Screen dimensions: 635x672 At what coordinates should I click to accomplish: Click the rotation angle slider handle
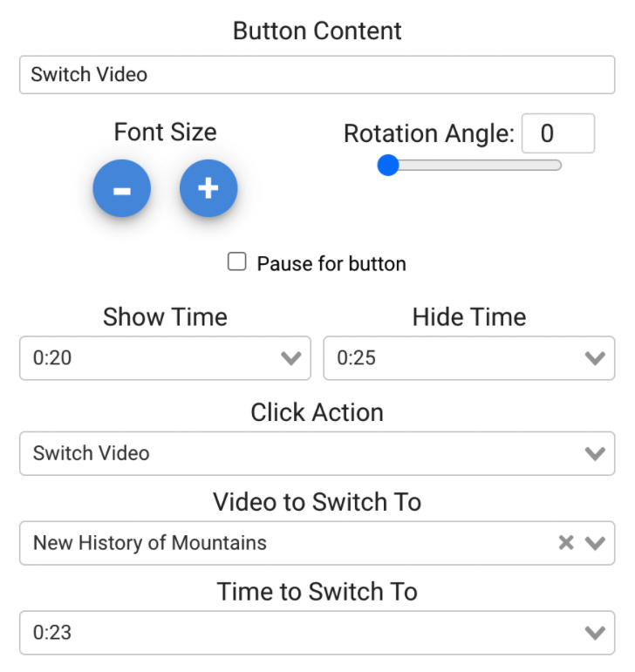388,165
